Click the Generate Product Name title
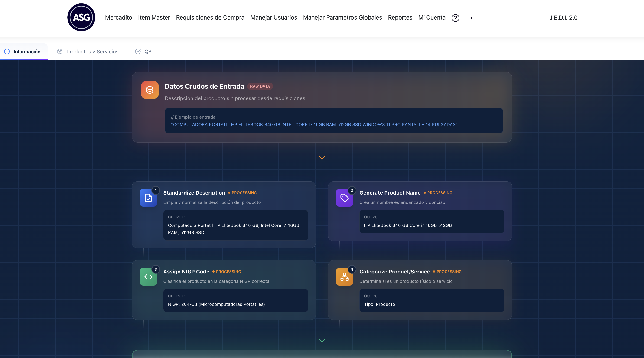 pos(390,192)
